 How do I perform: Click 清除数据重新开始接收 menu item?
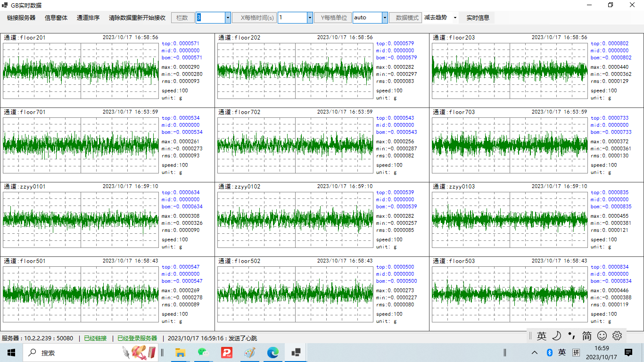pos(137,18)
